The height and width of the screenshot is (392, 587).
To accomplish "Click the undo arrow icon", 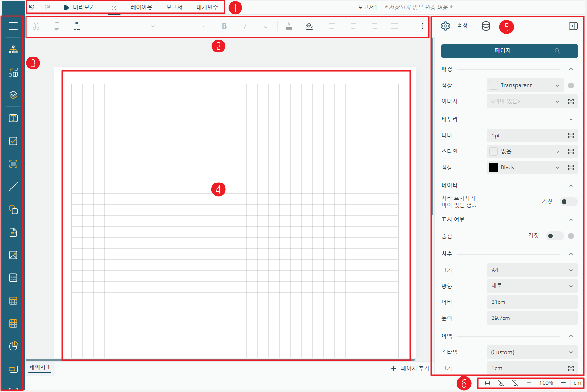I will 31,8.
